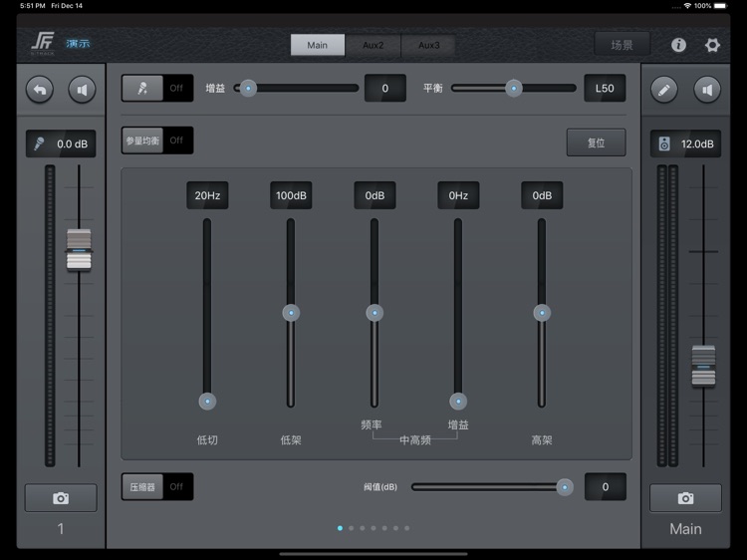This screenshot has height=560, width=747.
Task: Click the 5:51 PM clock in status bar
Action: (33, 6)
